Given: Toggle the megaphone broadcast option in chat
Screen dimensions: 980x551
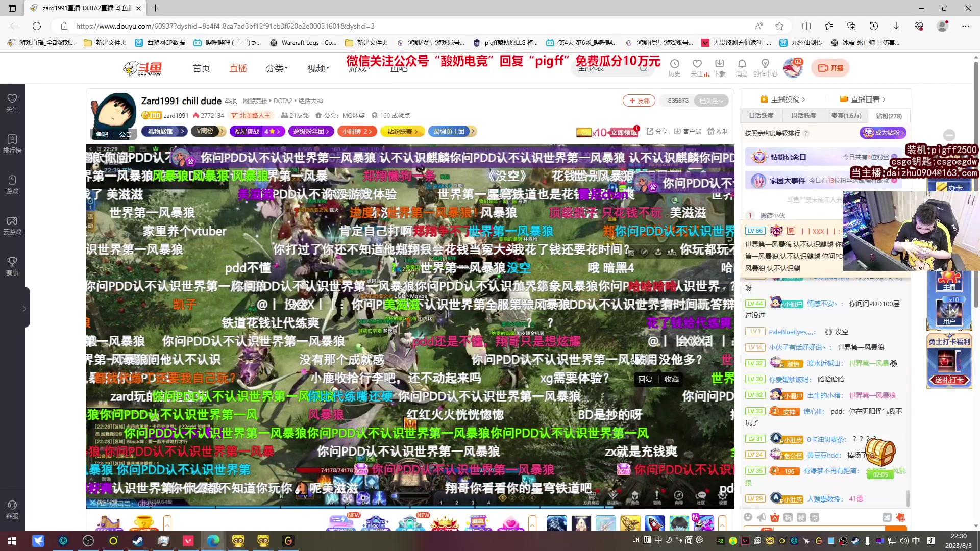Looking at the screenshot, I should [762, 517].
